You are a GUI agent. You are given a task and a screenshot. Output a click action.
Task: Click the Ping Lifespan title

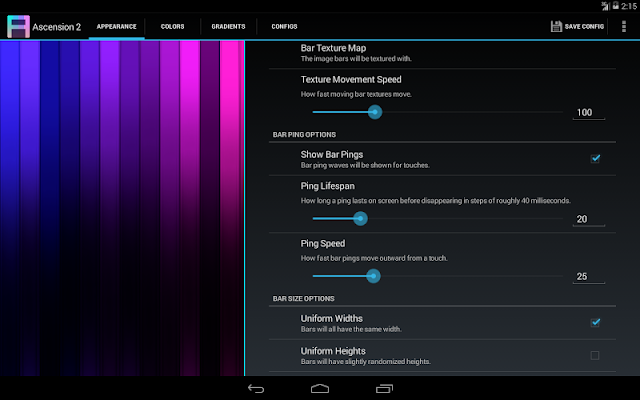[x=328, y=186]
